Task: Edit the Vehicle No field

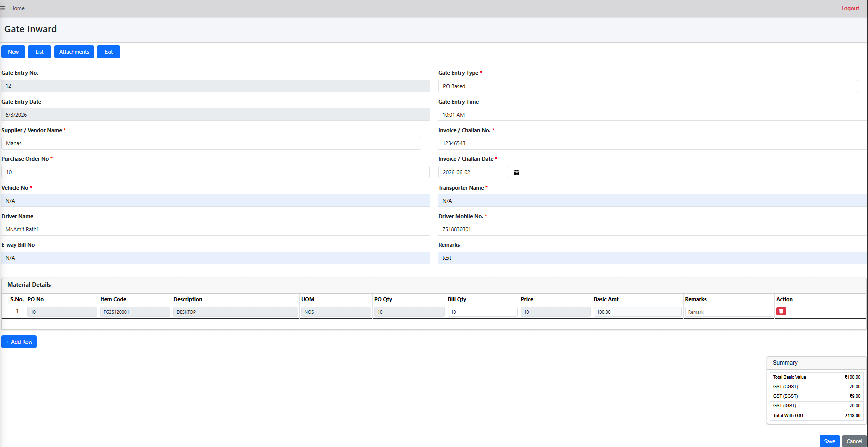Action: coord(215,201)
